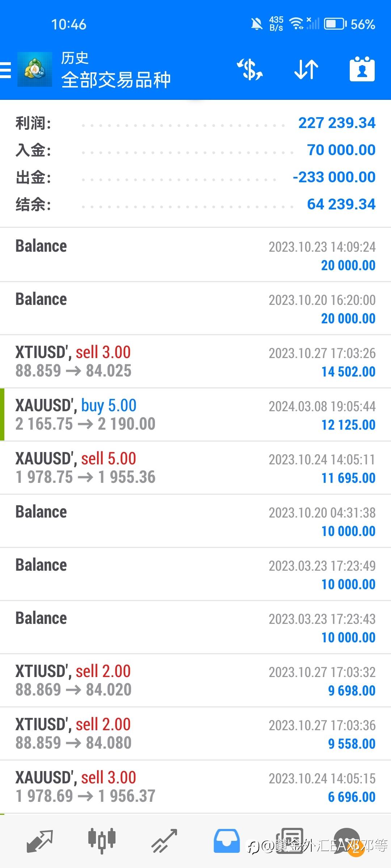391x868 pixels.
Task: Open the hamburger side menu
Action: (x=6, y=70)
